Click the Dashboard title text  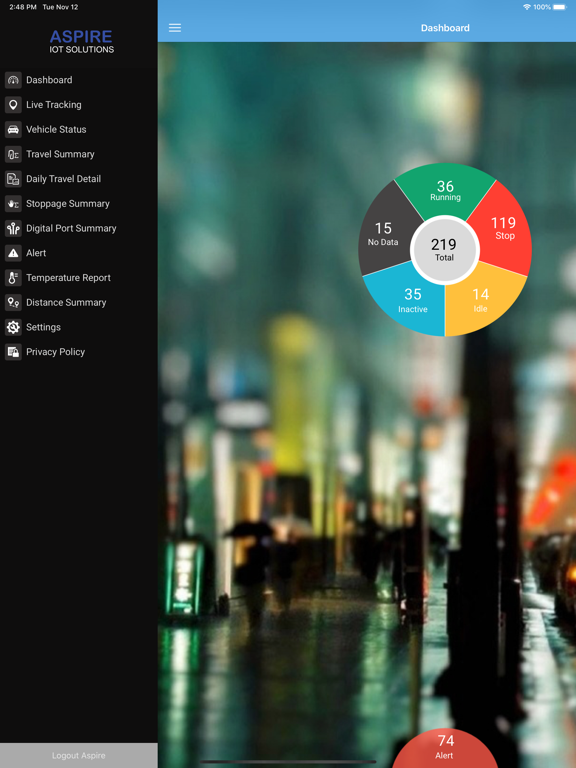(445, 28)
